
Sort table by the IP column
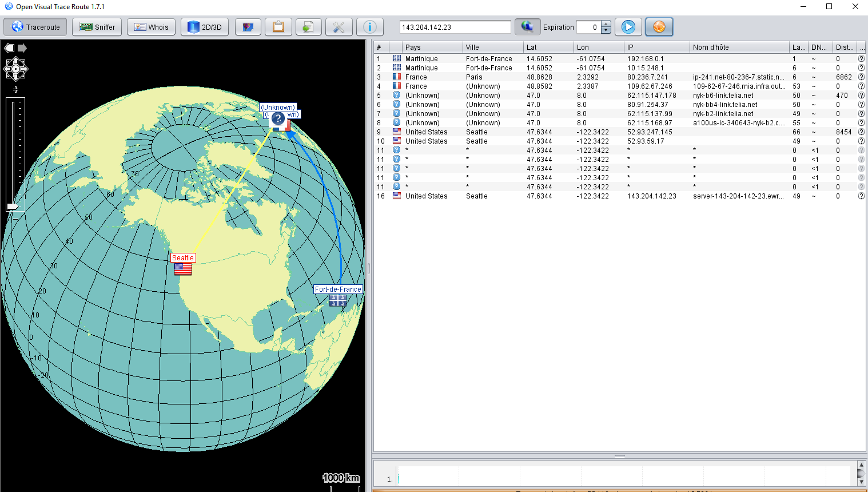click(657, 47)
